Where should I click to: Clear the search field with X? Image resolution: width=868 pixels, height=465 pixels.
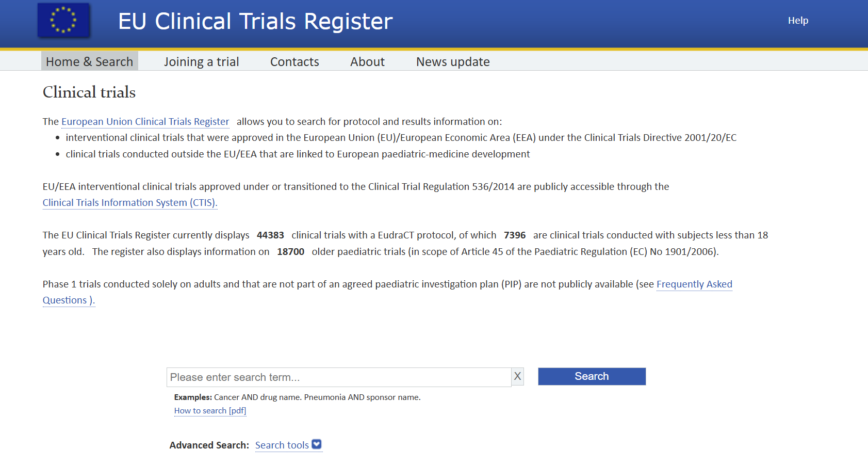(517, 377)
